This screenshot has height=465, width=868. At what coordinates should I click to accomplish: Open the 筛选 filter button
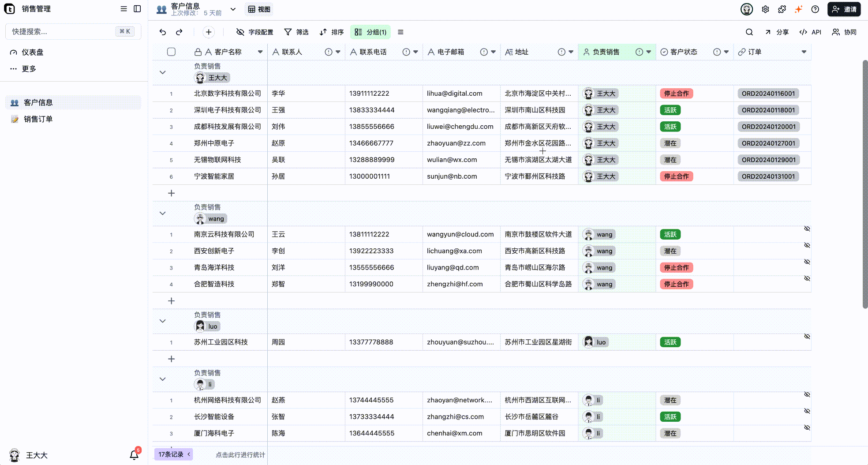[x=296, y=32]
